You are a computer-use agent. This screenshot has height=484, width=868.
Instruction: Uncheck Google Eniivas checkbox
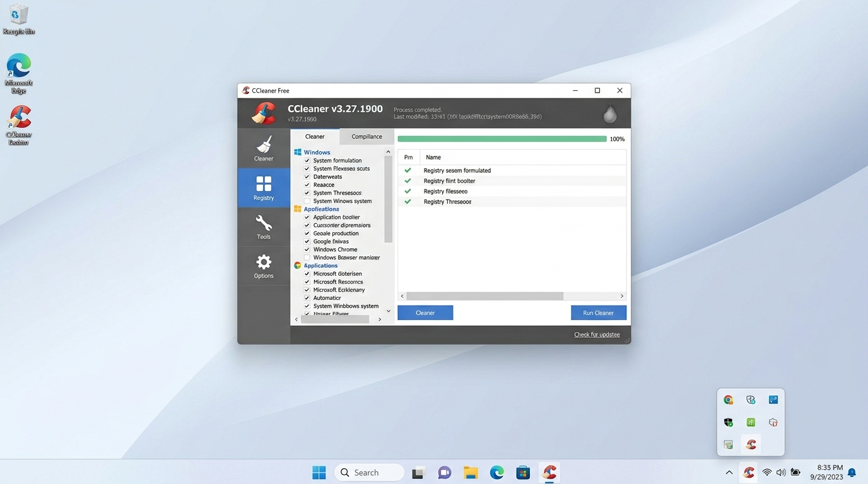coord(307,241)
